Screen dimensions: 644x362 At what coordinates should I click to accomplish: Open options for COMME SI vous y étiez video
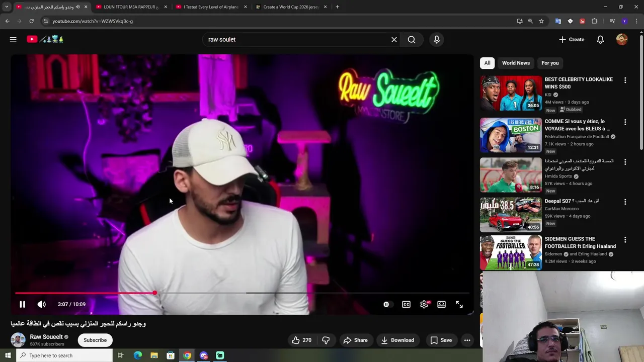625,122
